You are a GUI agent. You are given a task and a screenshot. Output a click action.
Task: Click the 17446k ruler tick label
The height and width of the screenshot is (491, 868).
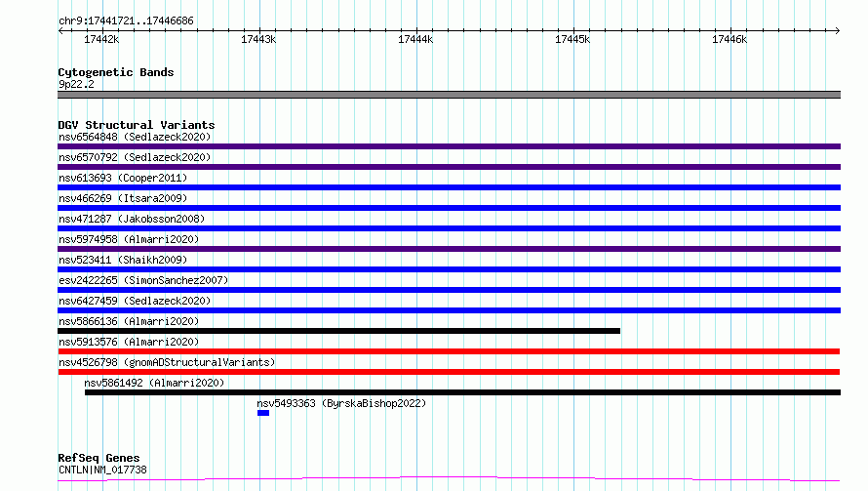(x=730, y=39)
